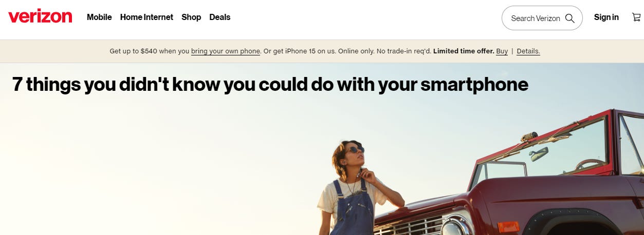This screenshot has height=235, width=644.
Task: Click the Buy link in promo banner
Action: coord(502,51)
